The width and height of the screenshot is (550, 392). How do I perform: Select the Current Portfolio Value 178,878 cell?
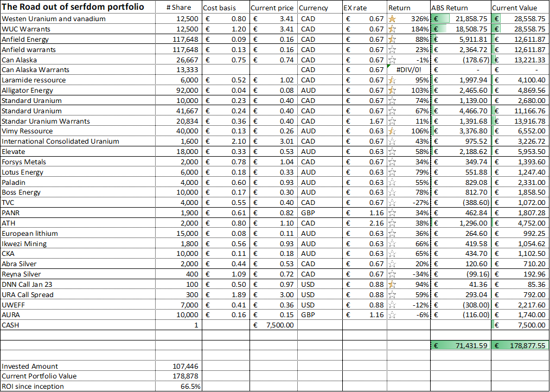coord(178,376)
